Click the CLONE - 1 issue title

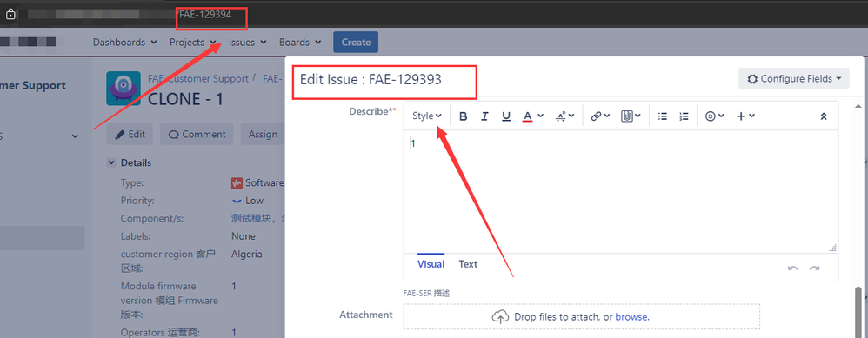click(185, 99)
